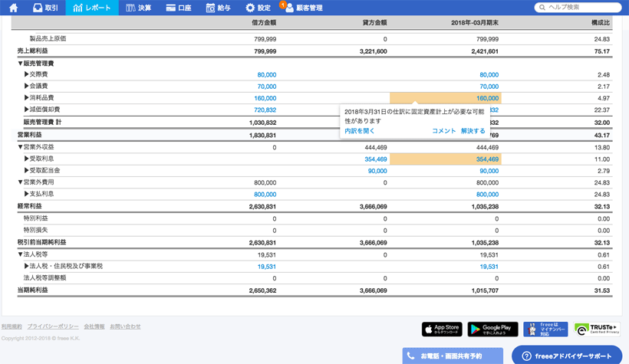Screen dimensions: 629x364
Task: Open freeeアドバイザーサポート help button
Action: (x=567, y=356)
